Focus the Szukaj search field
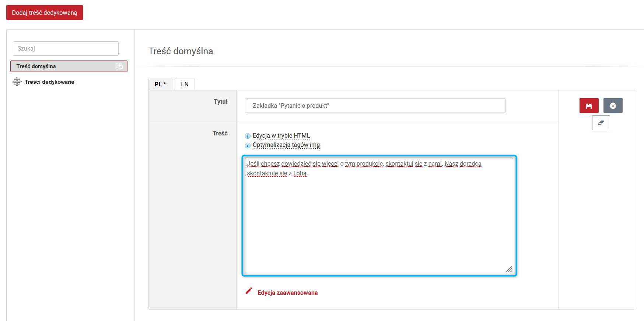 click(x=66, y=48)
